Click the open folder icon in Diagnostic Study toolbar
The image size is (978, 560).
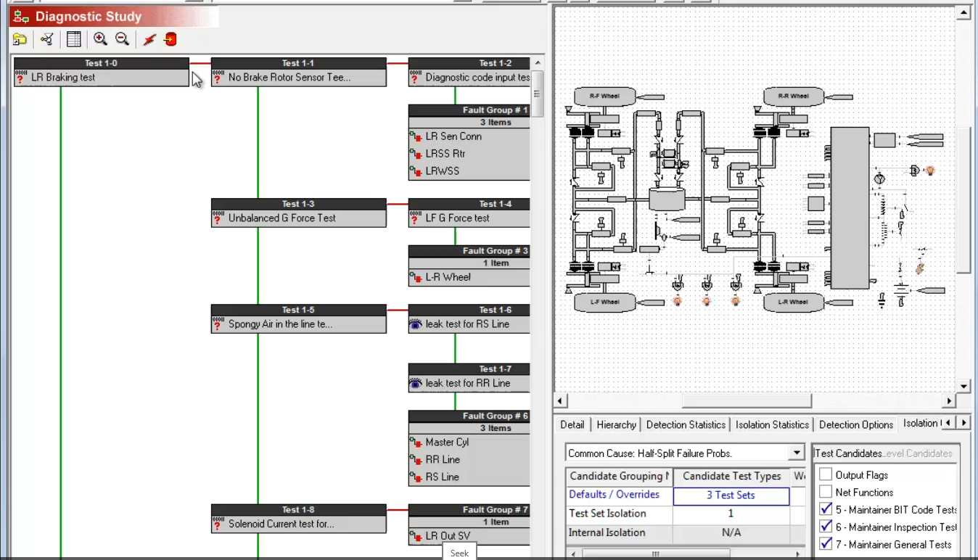20,40
